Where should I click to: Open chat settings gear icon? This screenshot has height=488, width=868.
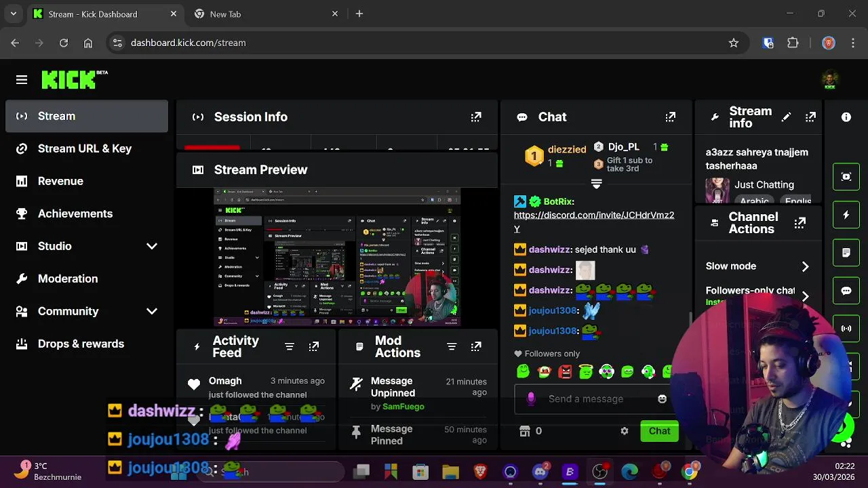[x=625, y=431]
